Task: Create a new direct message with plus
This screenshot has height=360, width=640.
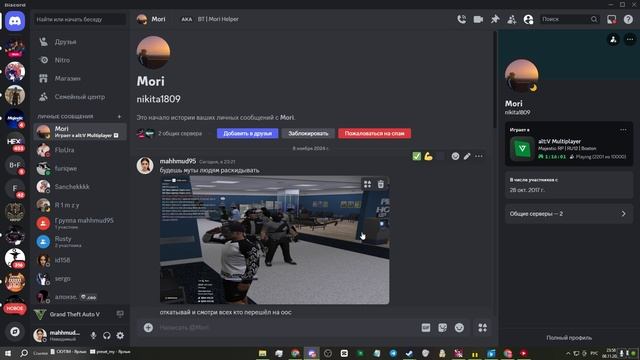Action: (x=119, y=116)
